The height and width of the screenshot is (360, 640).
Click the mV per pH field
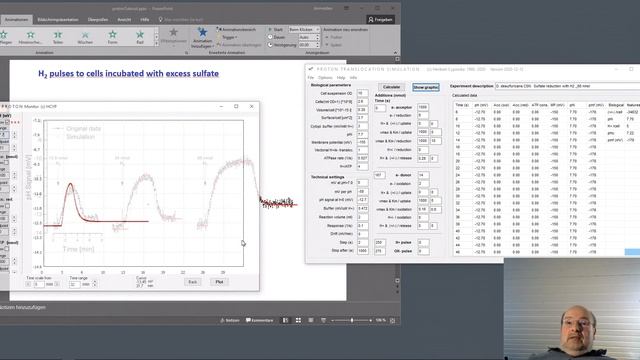click(x=362, y=191)
